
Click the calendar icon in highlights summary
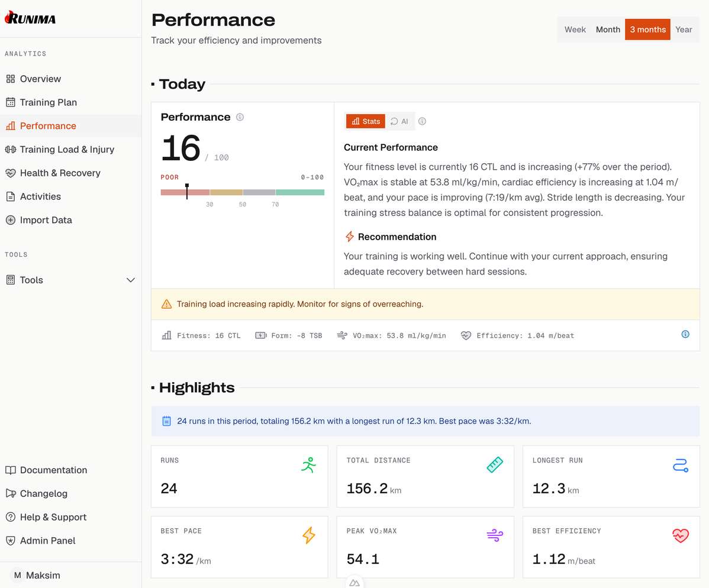[166, 421]
